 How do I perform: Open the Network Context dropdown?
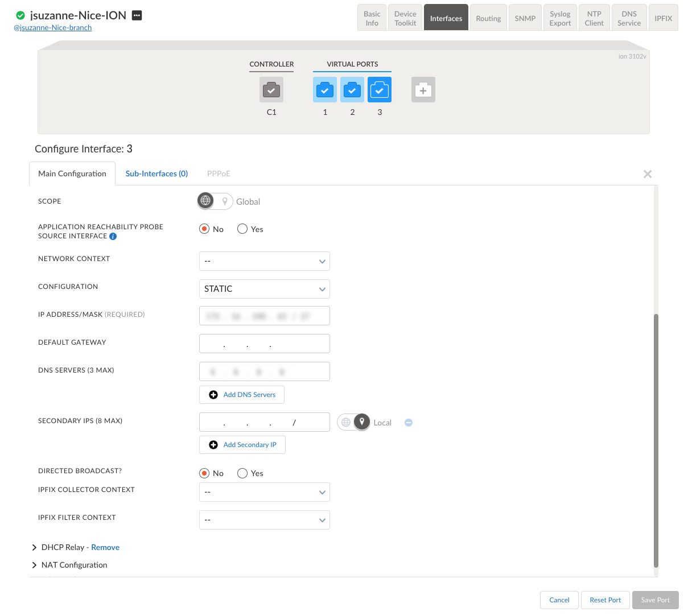click(264, 261)
